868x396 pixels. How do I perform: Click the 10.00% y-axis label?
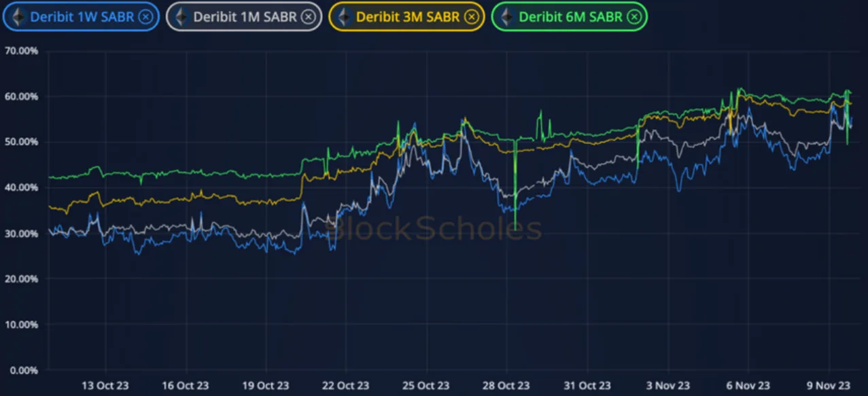click(x=21, y=325)
